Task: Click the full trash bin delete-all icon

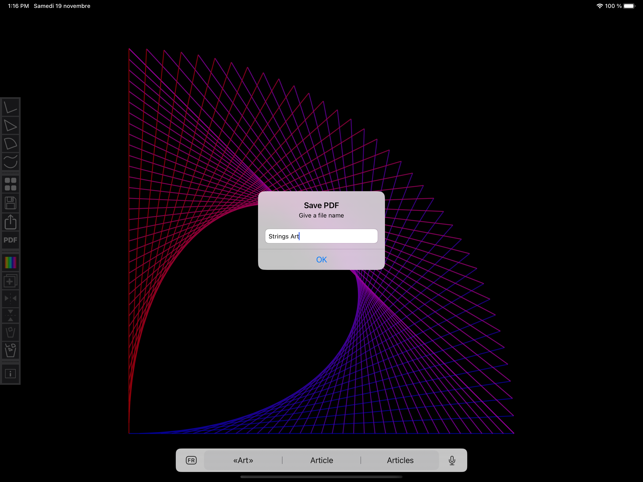Action: 10,350
